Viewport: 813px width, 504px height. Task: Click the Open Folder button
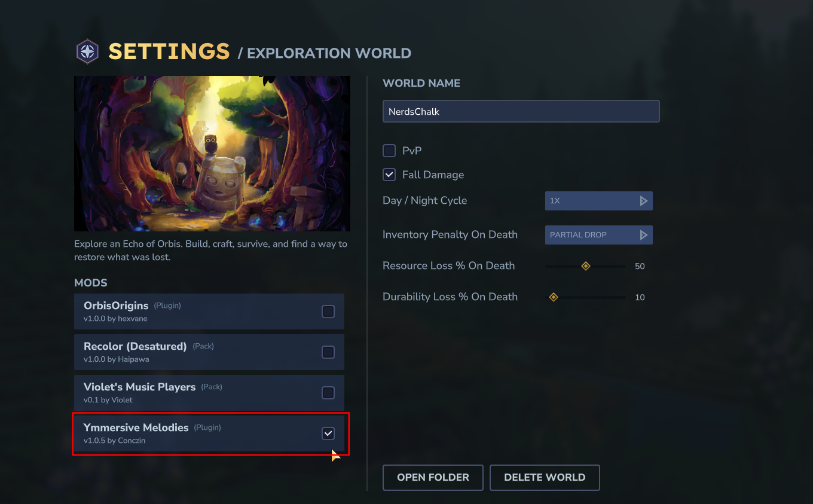(433, 478)
